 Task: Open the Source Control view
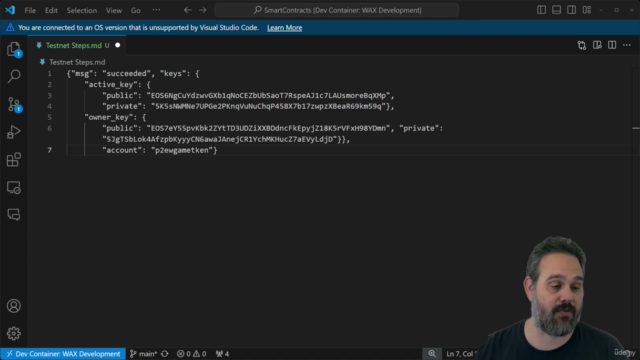pyautogui.click(x=13, y=104)
